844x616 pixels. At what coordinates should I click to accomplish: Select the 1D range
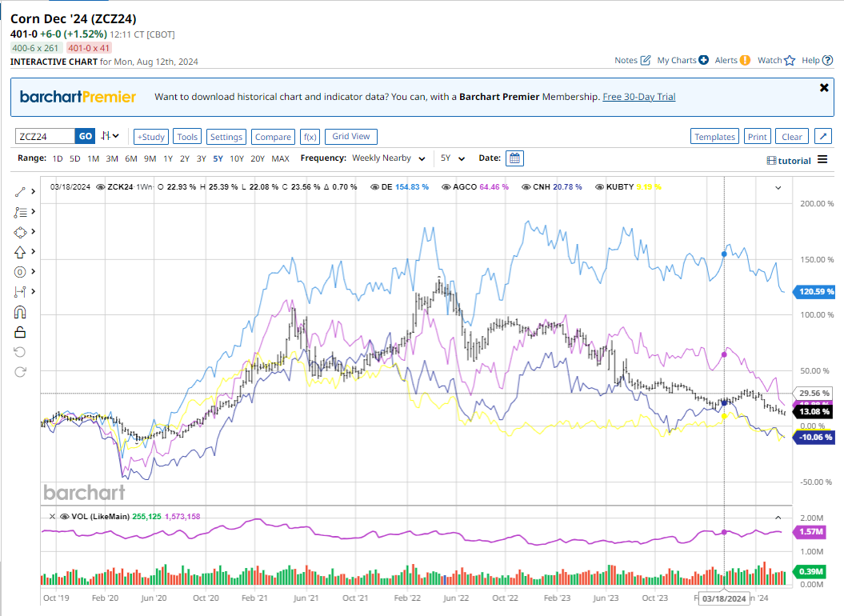58,159
